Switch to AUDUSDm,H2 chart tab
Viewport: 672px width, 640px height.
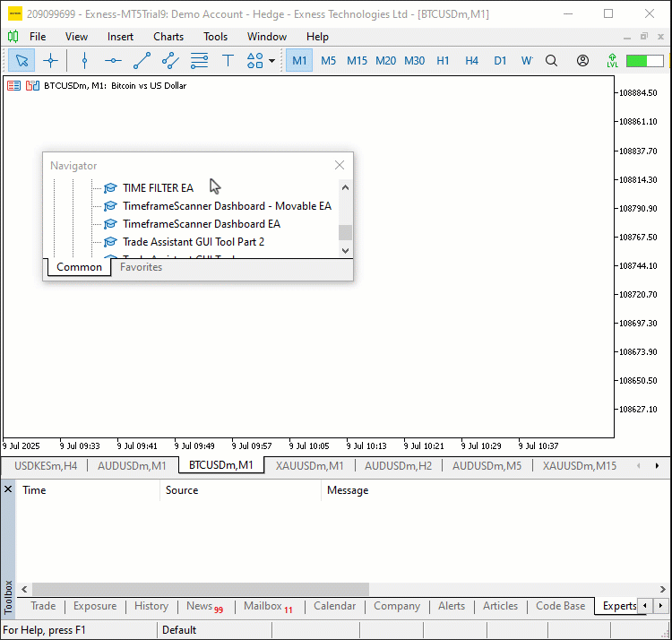tap(398, 465)
